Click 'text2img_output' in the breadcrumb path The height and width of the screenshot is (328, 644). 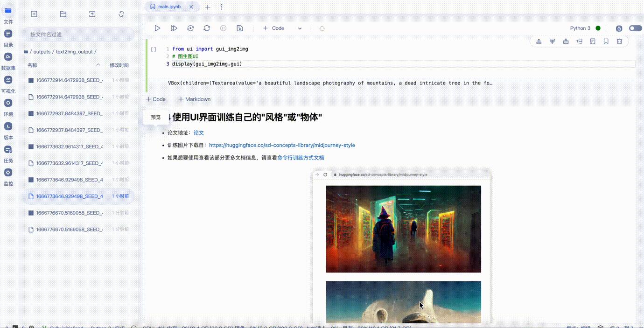click(74, 52)
